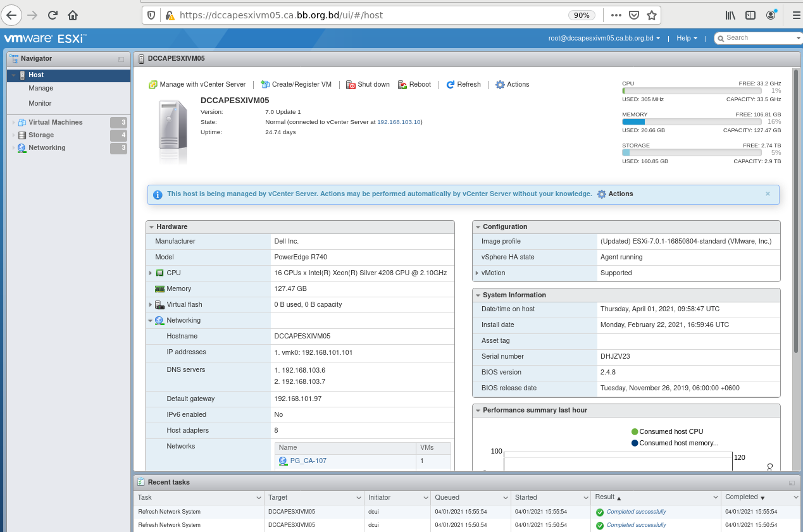Expand the CPU hardware row
The height and width of the screenshot is (532, 803).
pyautogui.click(x=151, y=273)
